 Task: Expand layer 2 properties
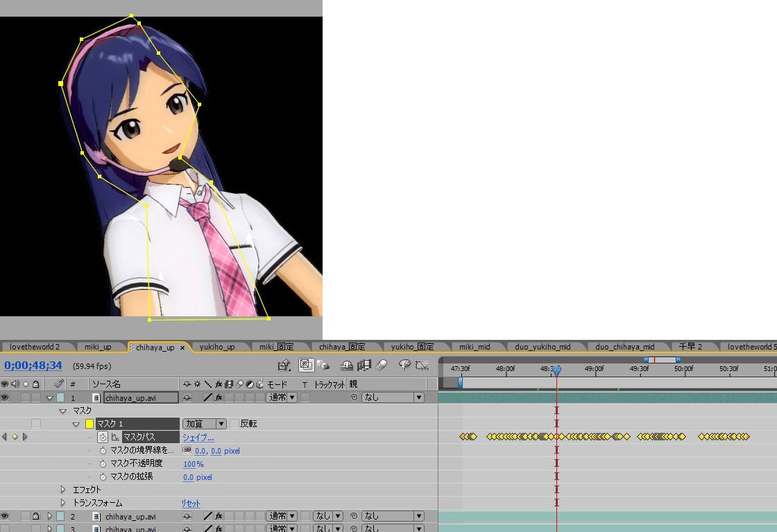49,516
